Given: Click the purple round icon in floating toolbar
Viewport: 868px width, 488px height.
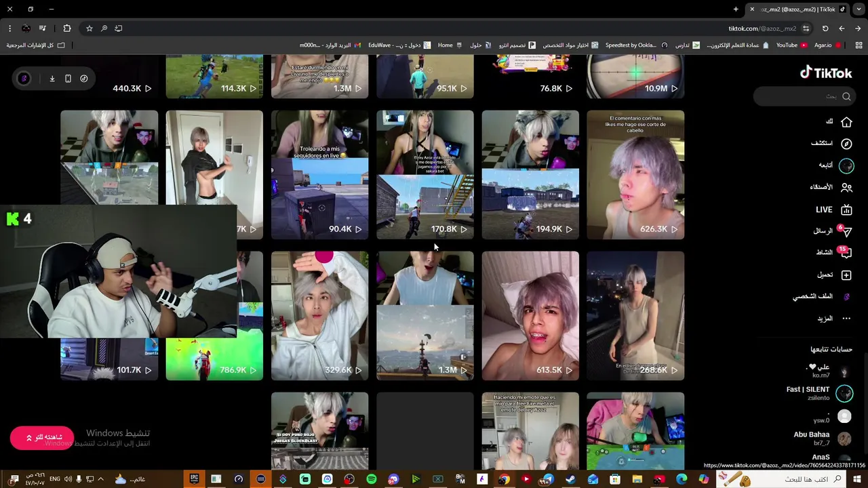Looking at the screenshot, I should (x=24, y=79).
